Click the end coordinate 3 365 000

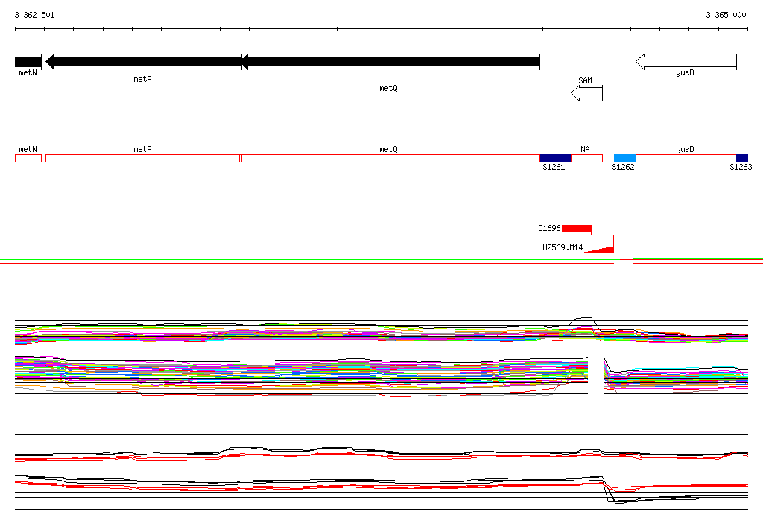point(726,15)
